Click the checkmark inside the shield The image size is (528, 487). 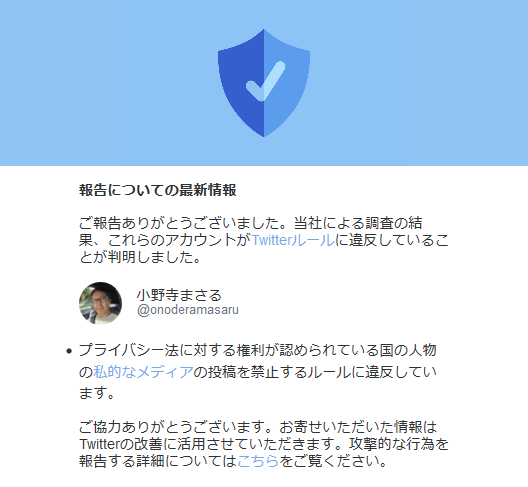(x=266, y=81)
